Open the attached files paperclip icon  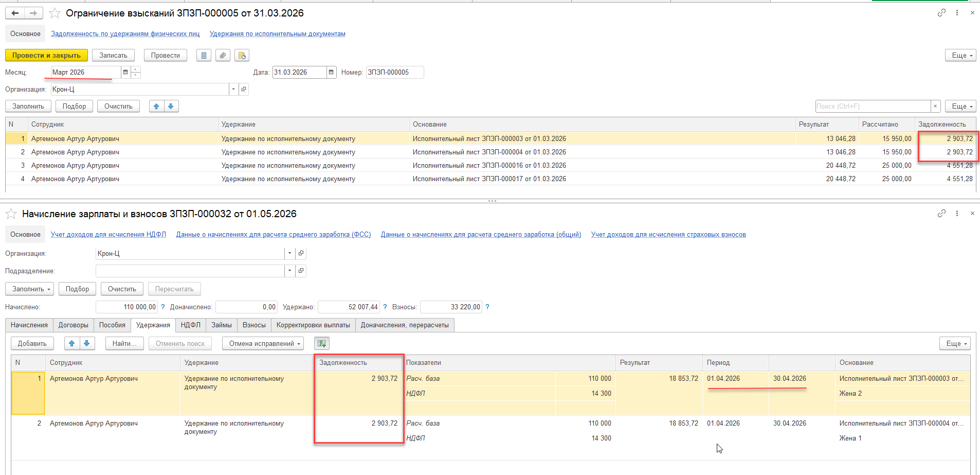pyautogui.click(x=223, y=56)
